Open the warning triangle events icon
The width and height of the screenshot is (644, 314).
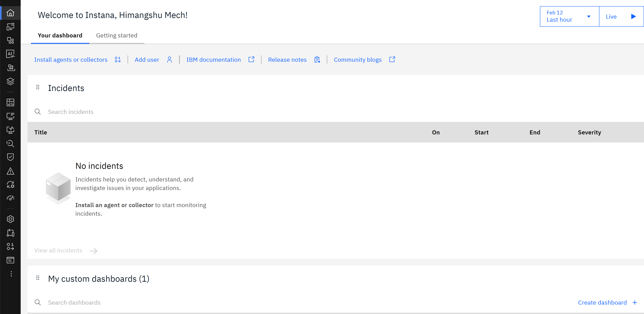[10, 171]
